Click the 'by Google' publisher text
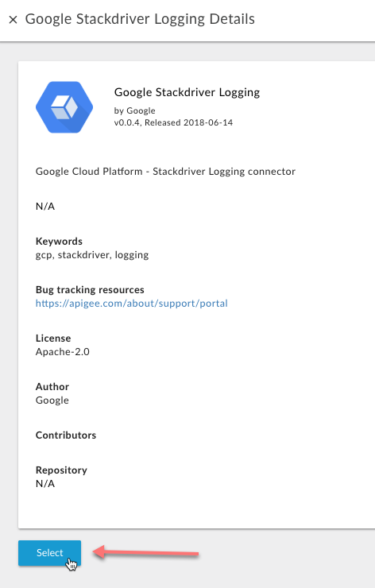This screenshot has height=588, width=375. (x=134, y=110)
